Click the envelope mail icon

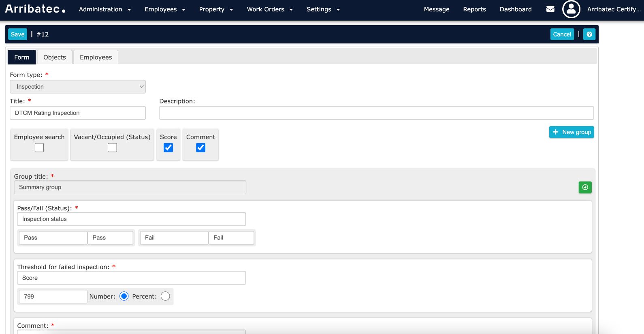click(550, 9)
